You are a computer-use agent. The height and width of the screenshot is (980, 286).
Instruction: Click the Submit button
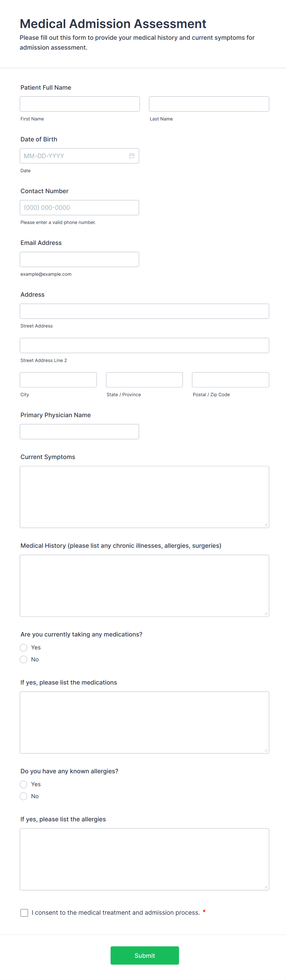(144, 955)
